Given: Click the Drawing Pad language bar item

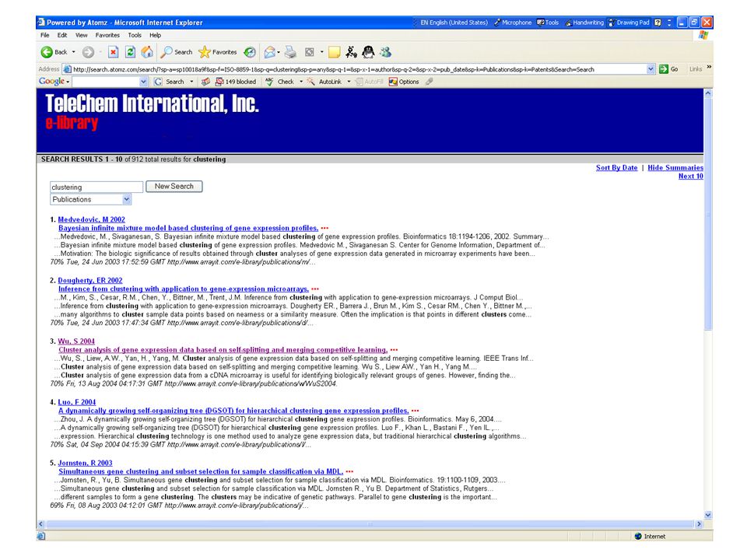Looking at the screenshot, I should pos(629,23).
